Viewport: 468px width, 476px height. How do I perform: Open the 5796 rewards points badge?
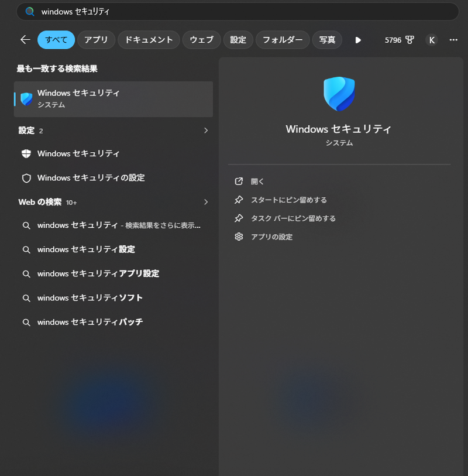pyautogui.click(x=399, y=40)
